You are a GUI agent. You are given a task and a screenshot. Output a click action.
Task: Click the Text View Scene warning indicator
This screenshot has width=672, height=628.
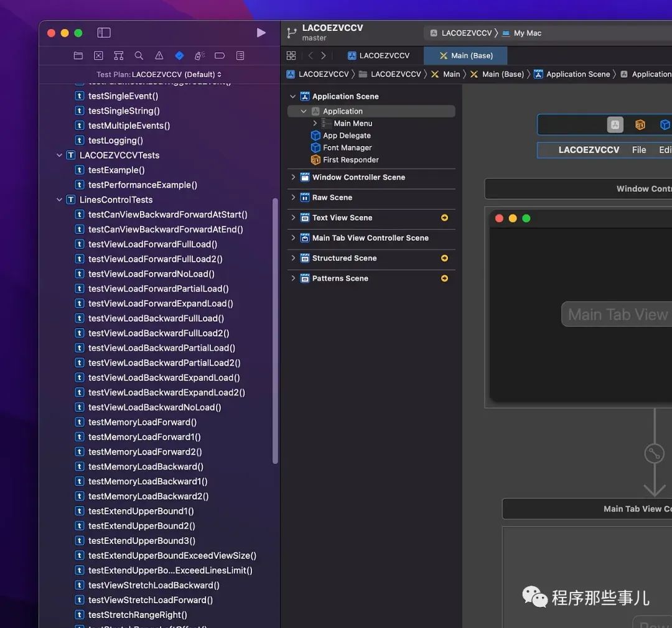[x=444, y=218]
